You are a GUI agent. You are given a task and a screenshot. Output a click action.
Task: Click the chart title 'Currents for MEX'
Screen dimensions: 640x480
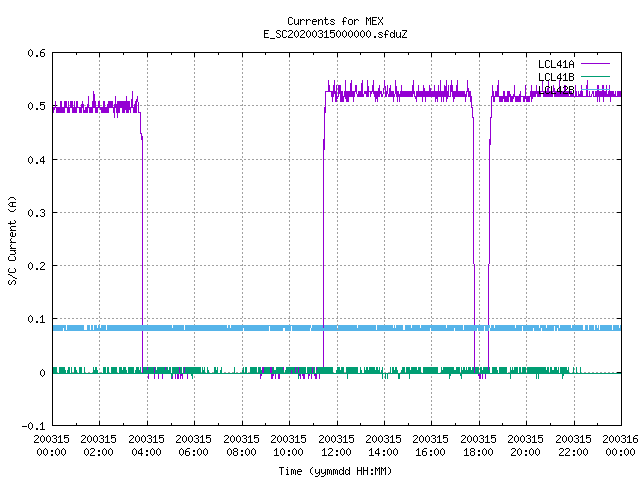tap(335, 21)
